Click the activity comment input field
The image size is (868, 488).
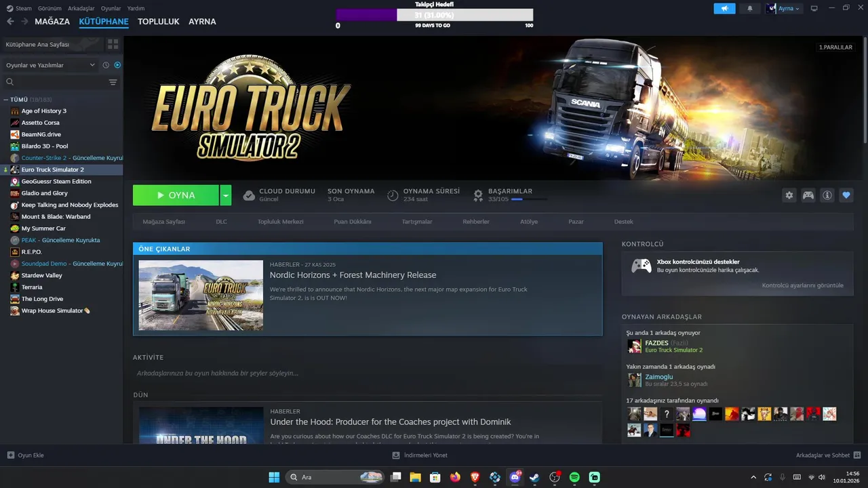pos(367,373)
